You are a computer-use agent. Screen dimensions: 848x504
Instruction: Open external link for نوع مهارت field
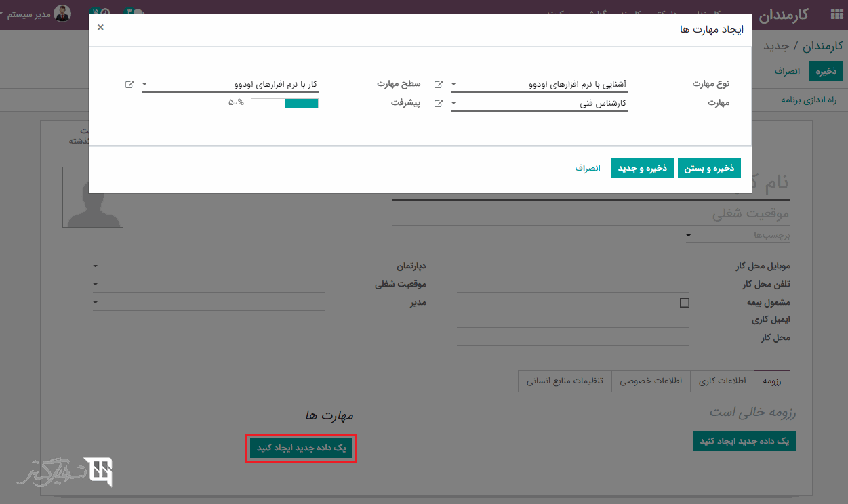click(x=439, y=85)
